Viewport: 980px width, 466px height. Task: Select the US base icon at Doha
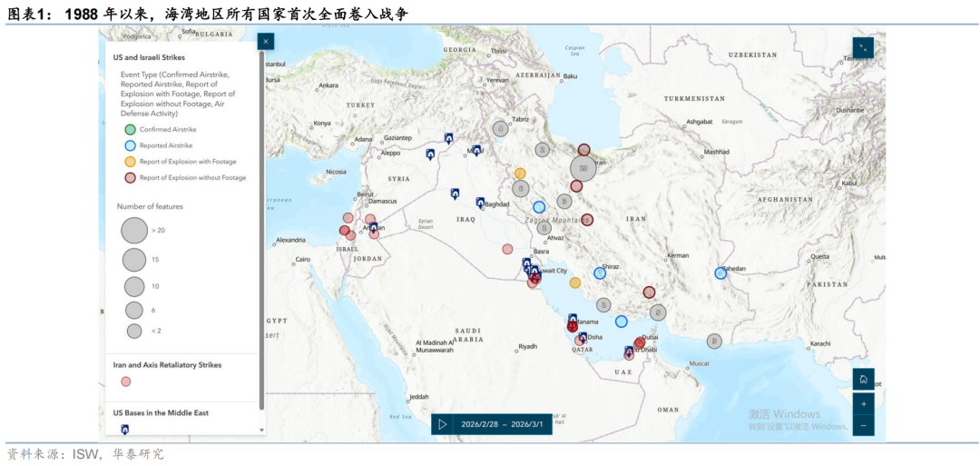pyautogui.click(x=582, y=337)
